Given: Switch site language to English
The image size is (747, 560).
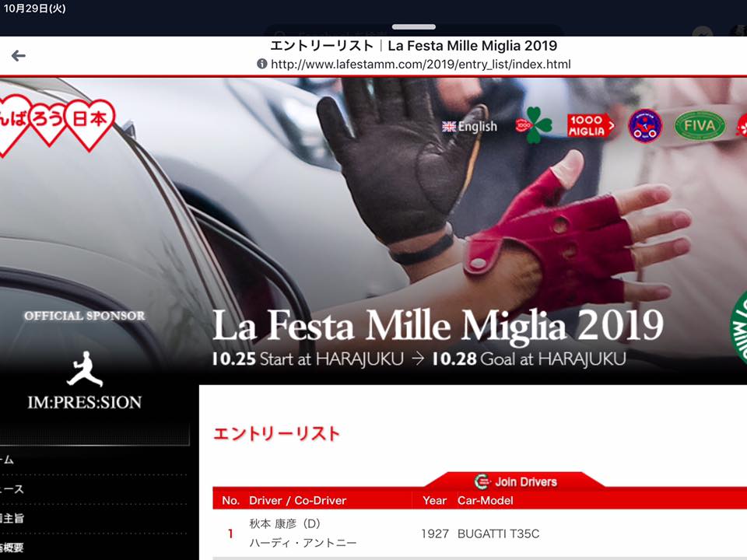Looking at the screenshot, I should (469, 126).
